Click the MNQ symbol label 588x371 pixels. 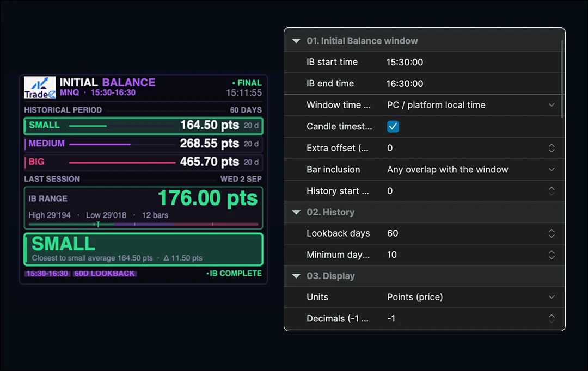69,92
